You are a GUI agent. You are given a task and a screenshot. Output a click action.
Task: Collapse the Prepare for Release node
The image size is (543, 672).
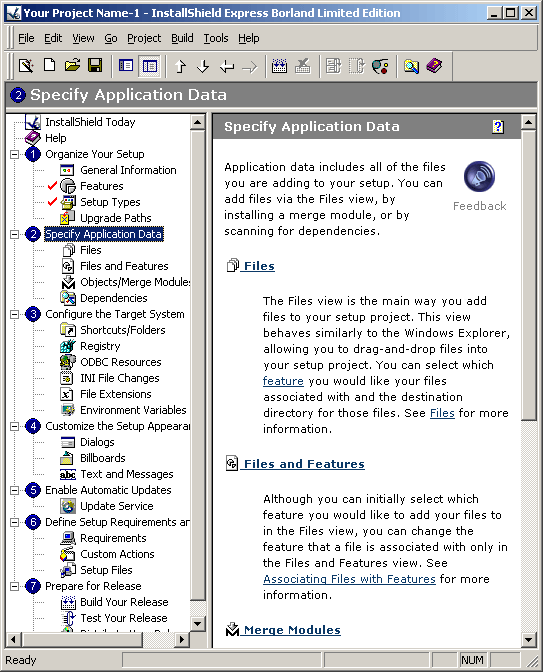point(15,586)
